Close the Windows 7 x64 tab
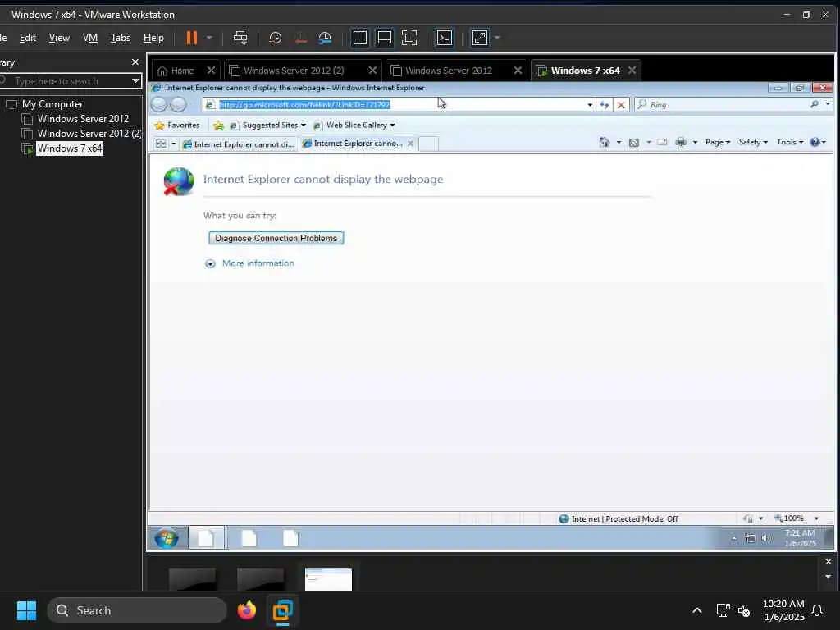 632,71
